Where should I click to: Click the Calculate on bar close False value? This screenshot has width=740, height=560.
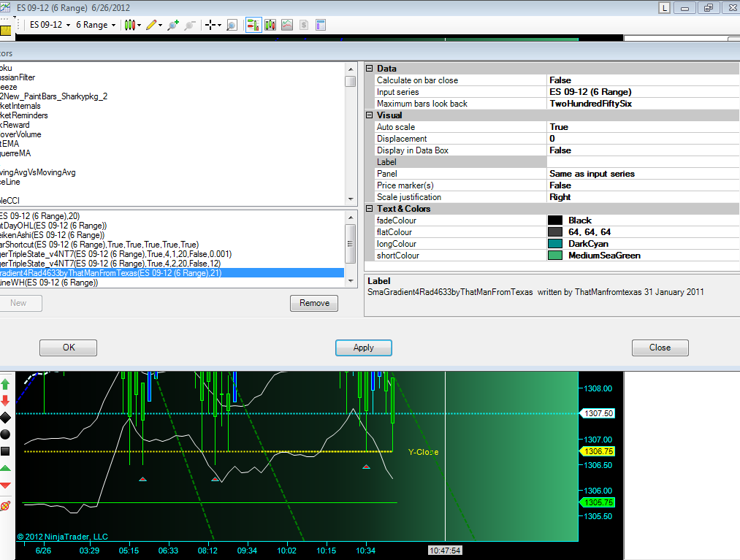(x=643, y=80)
